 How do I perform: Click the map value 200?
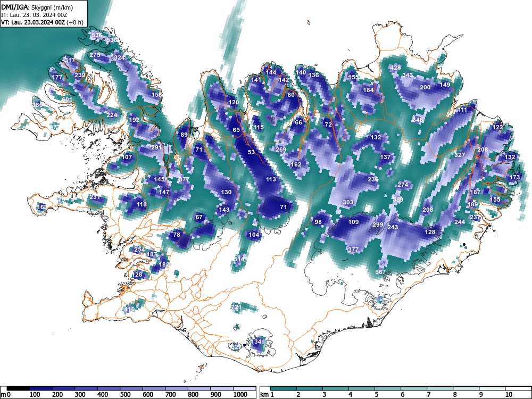(425, 88)
